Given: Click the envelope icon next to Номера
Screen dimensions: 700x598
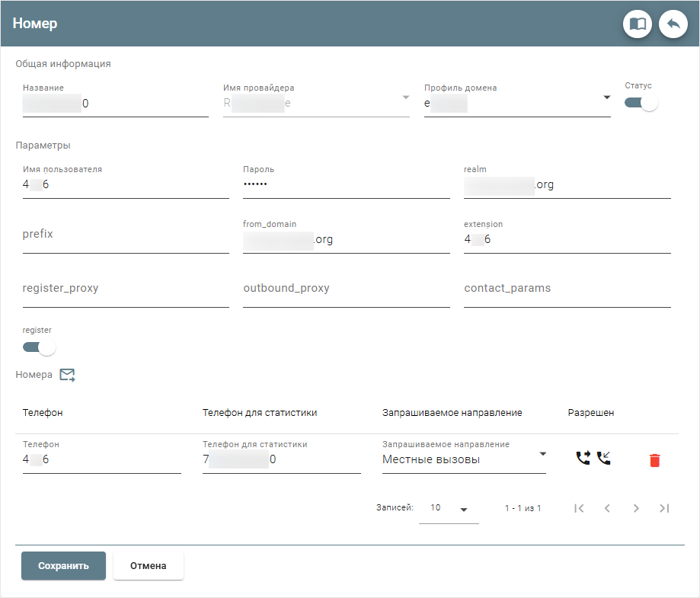Looking at the screenshot, I should [x=68, y=375].
